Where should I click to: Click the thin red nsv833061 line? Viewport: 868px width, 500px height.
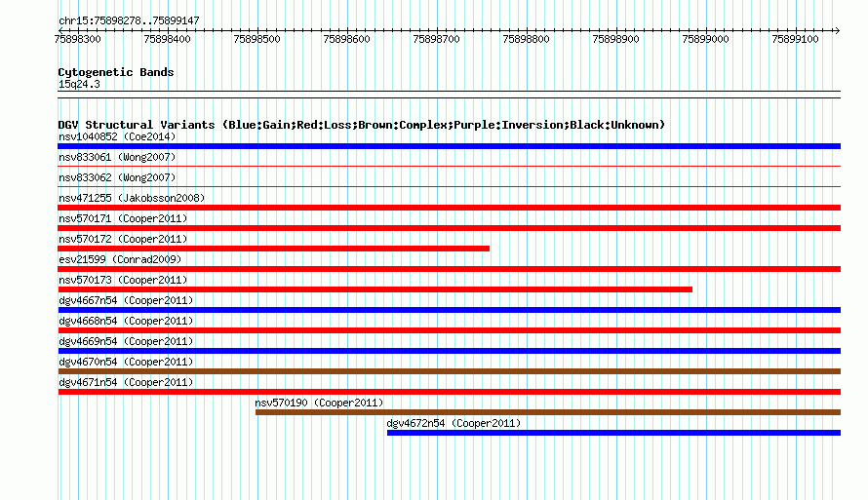[449, 166]
